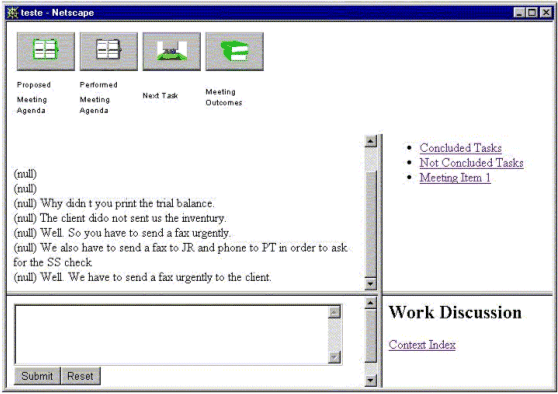
Task: Click the text area's scroll up arrow
Action: coord(335,312)
